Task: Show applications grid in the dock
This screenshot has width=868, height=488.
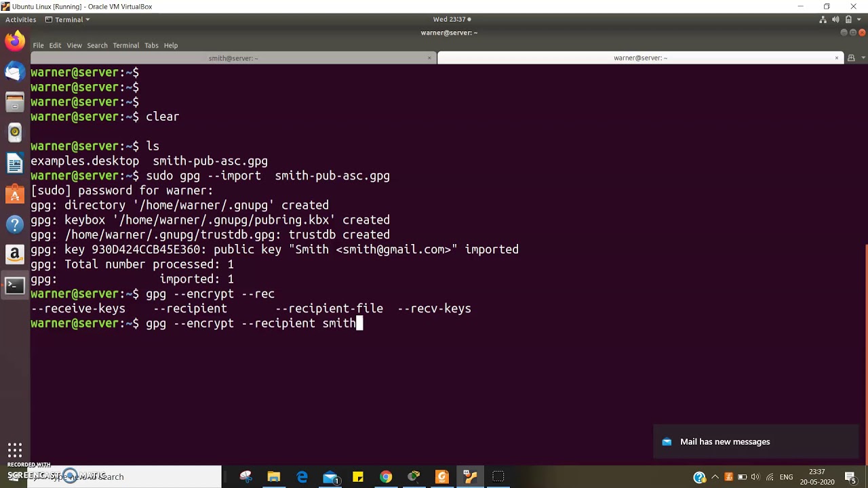Action: pyautogui.click(x=15, y=450)
